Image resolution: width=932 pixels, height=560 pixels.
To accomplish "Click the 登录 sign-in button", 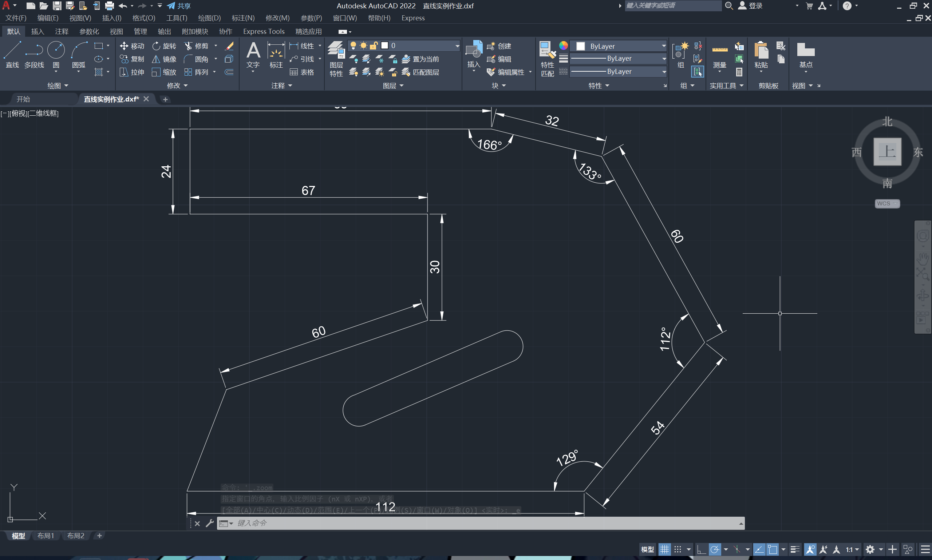I will tap(750, 6).
